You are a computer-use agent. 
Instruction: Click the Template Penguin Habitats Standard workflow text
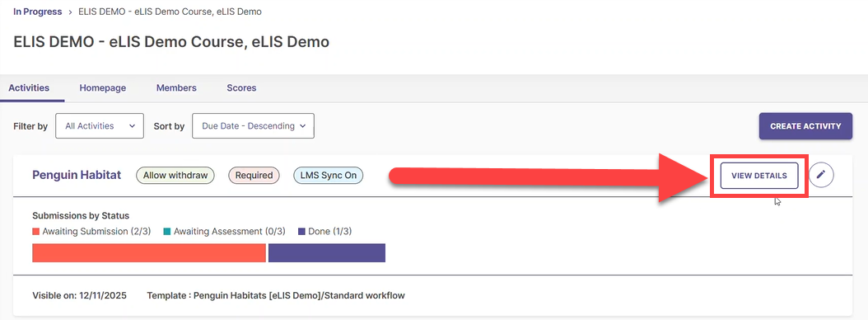coord(276,295)
